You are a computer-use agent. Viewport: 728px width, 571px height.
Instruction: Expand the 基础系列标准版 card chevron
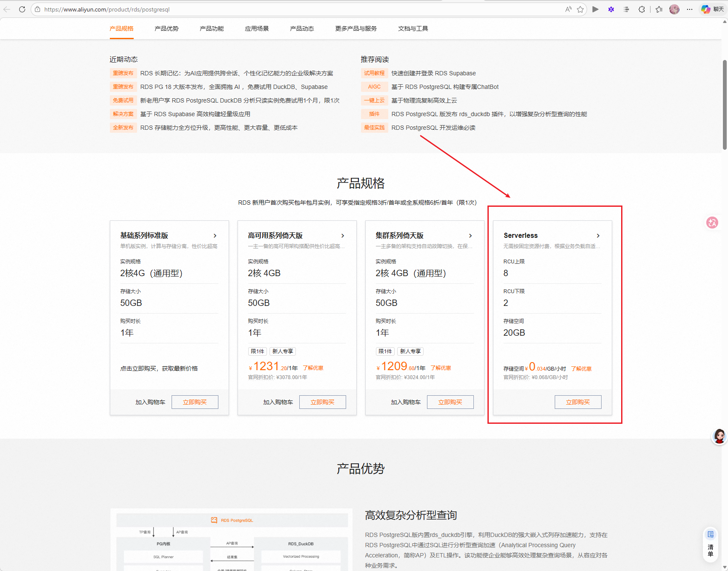click(215, 236)
